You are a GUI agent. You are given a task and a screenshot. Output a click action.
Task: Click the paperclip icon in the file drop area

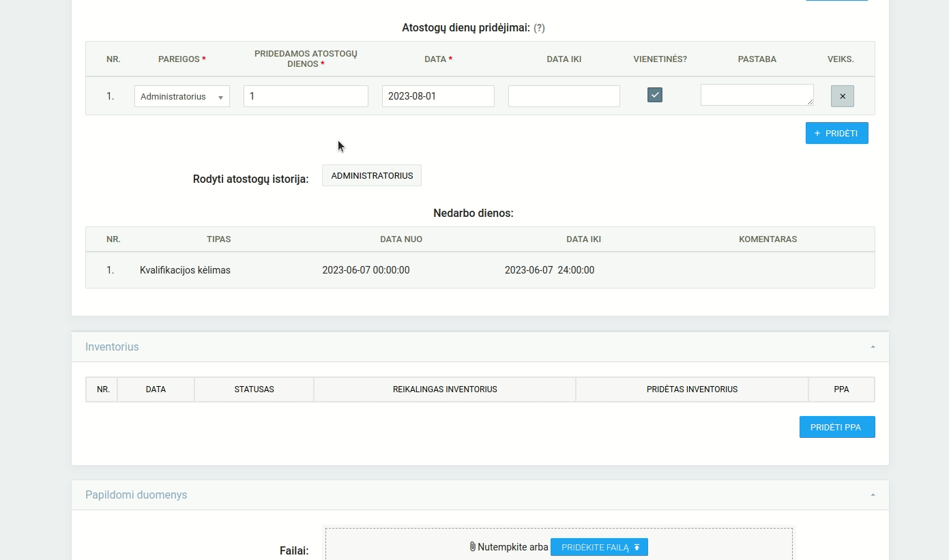[x=472, y=547]
